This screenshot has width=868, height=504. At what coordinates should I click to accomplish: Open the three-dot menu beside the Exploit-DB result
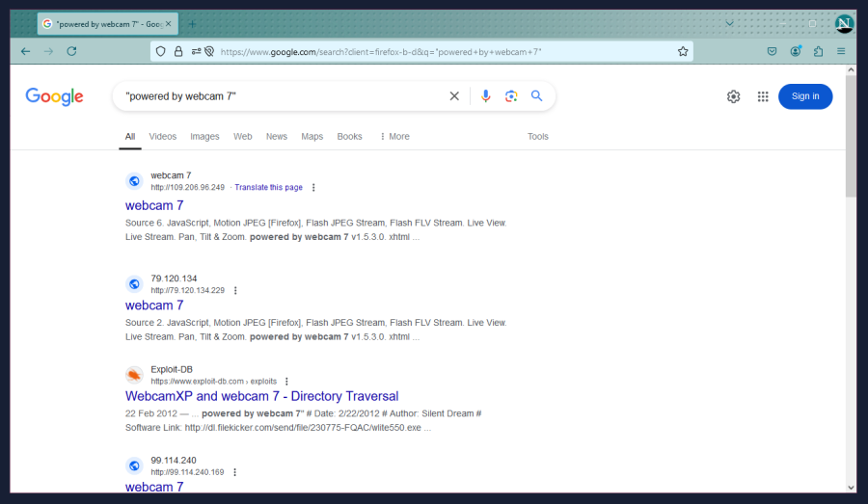(x=286, y=382)
